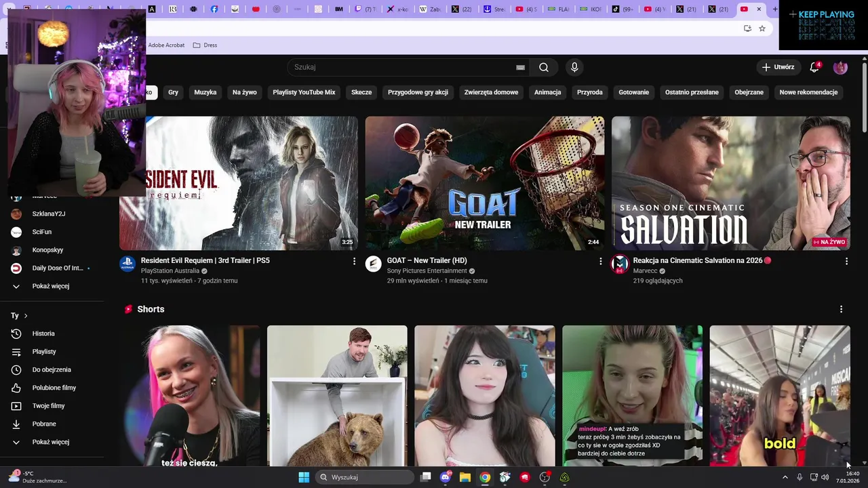The width and height of the screenshot is (868, 488).
Task: Select the Przyroda filter chip
Action: (x=590, y=92)
